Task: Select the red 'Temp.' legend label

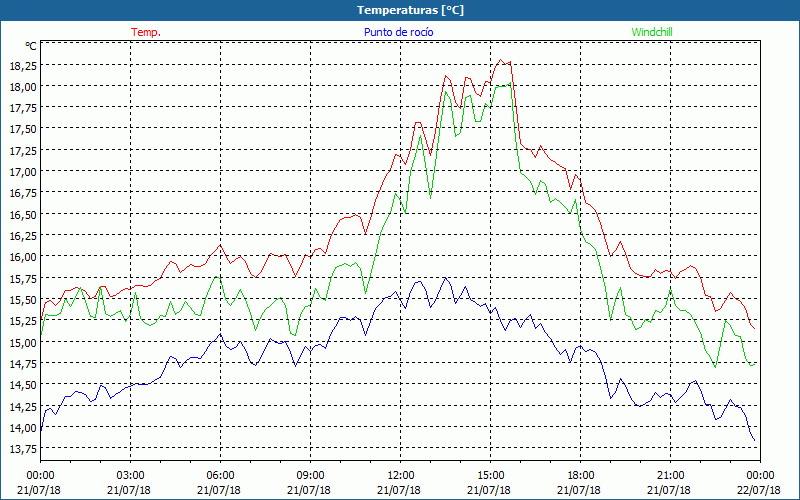Action: click(x=146, y=32)
